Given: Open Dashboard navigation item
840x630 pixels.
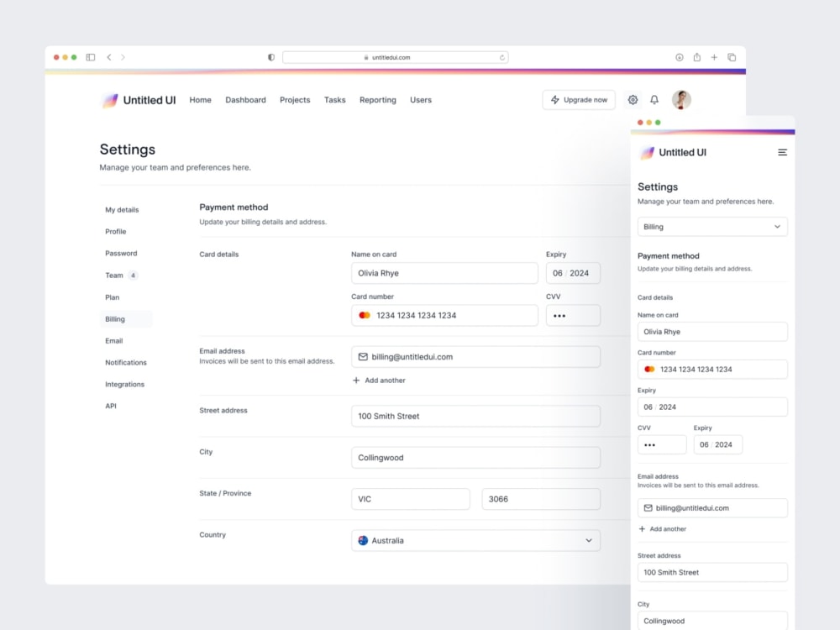Looking at the screenshot, I should 245,100.
